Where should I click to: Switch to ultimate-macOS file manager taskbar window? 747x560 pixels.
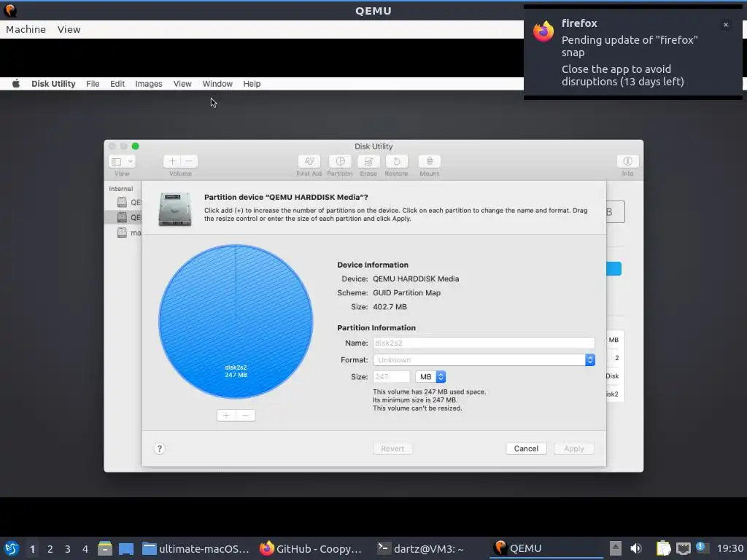pos(196,548)
